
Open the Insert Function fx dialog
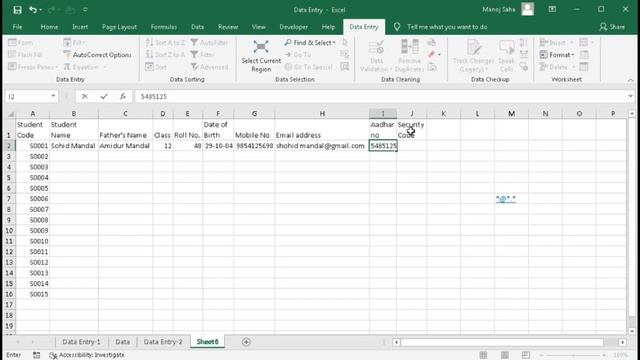[122, 96]
